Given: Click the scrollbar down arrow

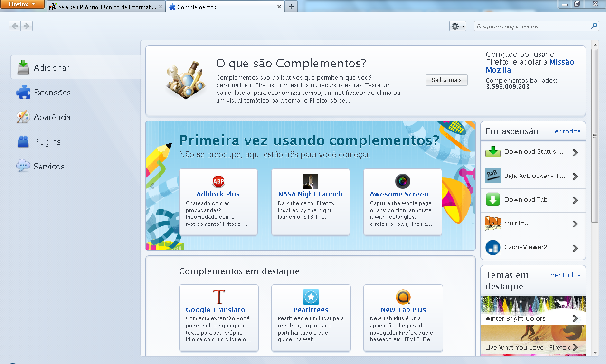Looking at the screenshot, I should point(595,353).
